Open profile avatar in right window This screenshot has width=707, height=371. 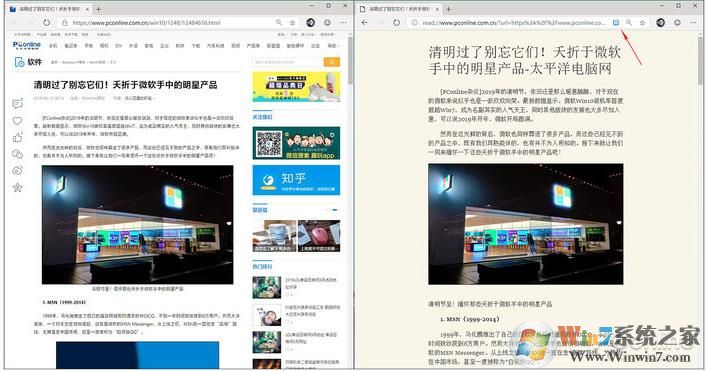(x=661, y=23)
